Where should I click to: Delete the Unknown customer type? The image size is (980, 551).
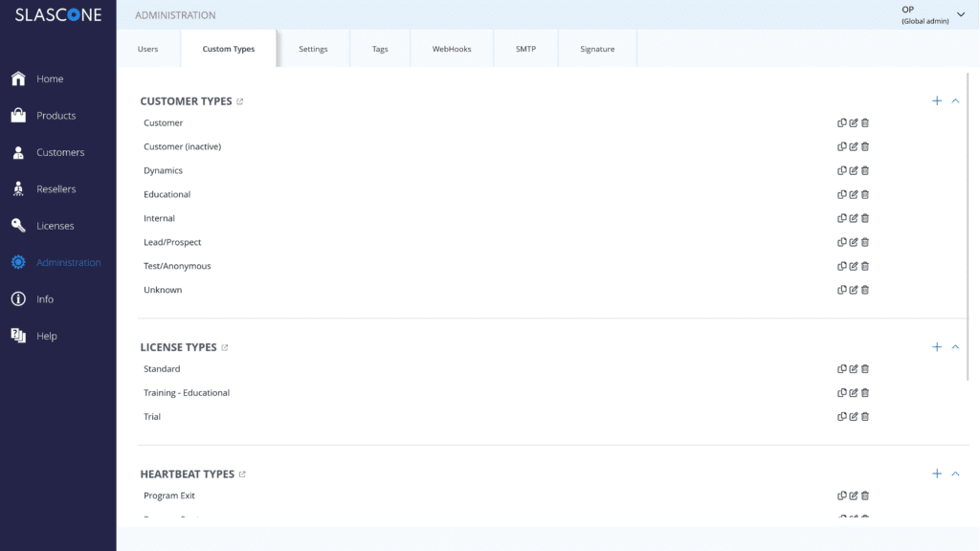pyautogui.click(x=865, y=290)
